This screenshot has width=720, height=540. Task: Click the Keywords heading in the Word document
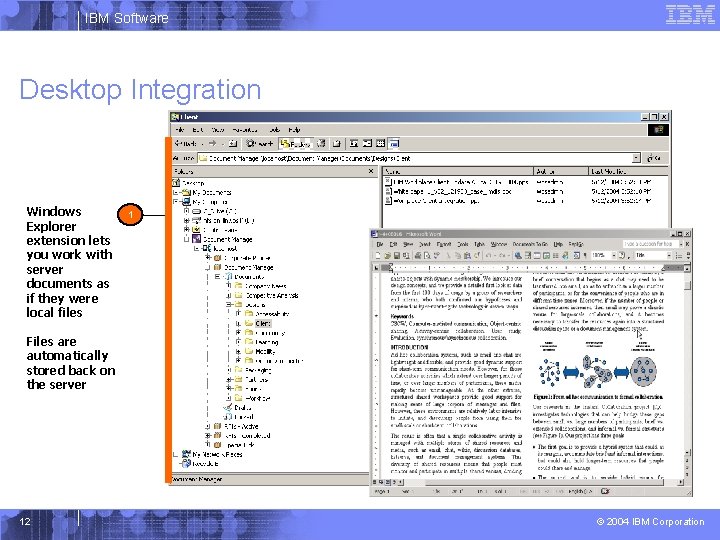pos(402,316)
